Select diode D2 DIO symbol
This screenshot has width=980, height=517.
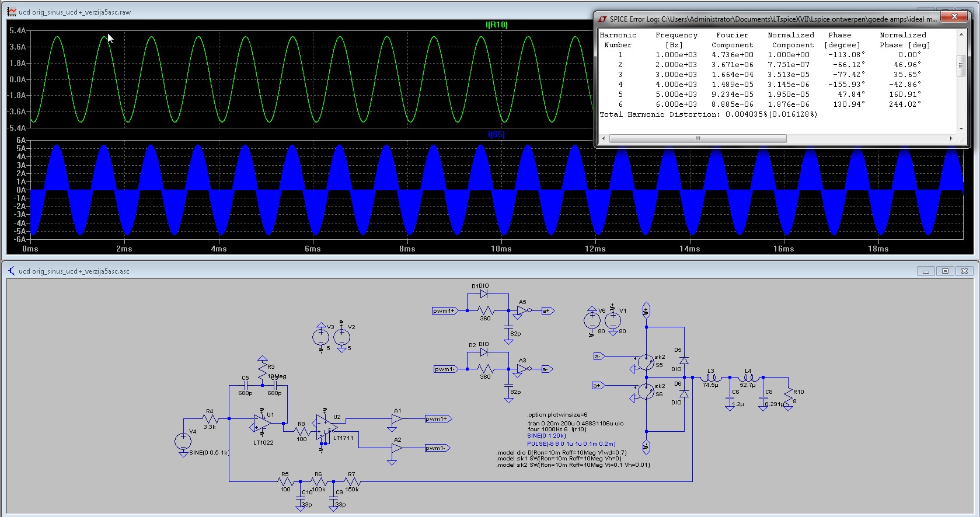tap(484, 352)
